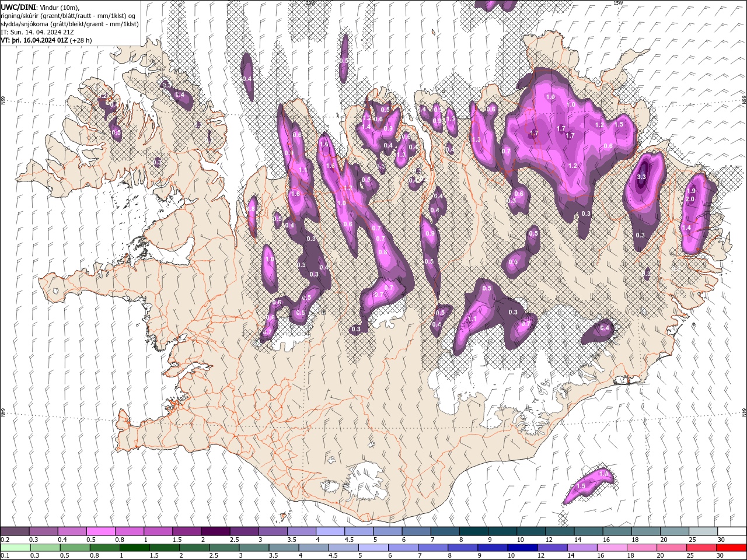Click the medium green 0.8 rain legend swatch

pyautogui.click(x=105, y=548)
